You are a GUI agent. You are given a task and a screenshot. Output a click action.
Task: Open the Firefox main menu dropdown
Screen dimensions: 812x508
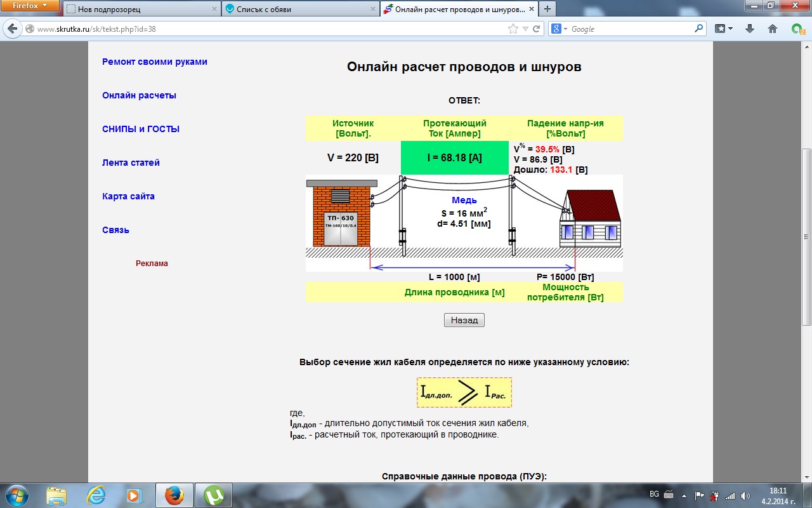tap(29, 6)
